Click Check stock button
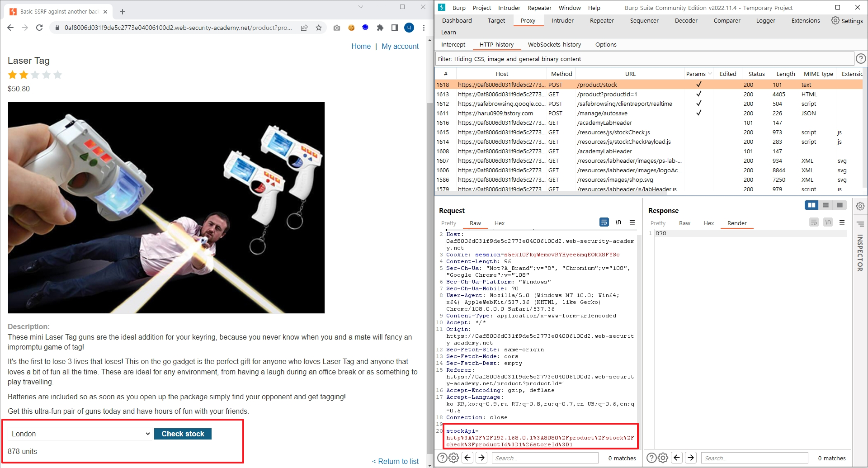This screenshot has width=868, height=468. click(x=183, y=434)
